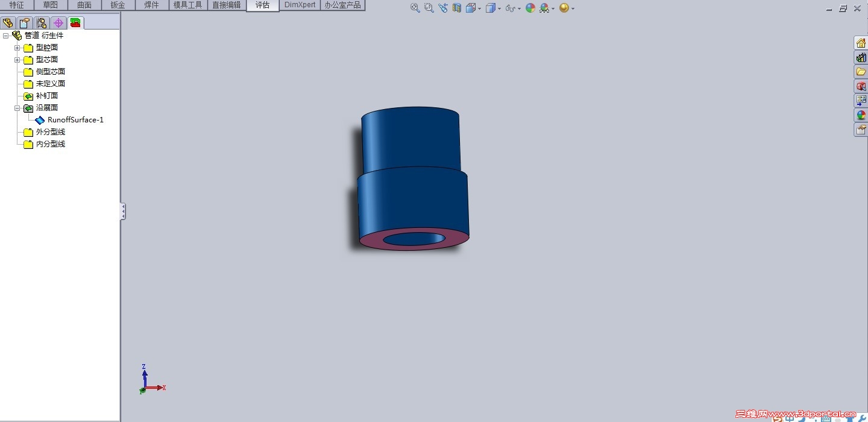Screen dimensions: 868x422
Task: Select the 内分型线 tree item
Action: tap(51, 144)
